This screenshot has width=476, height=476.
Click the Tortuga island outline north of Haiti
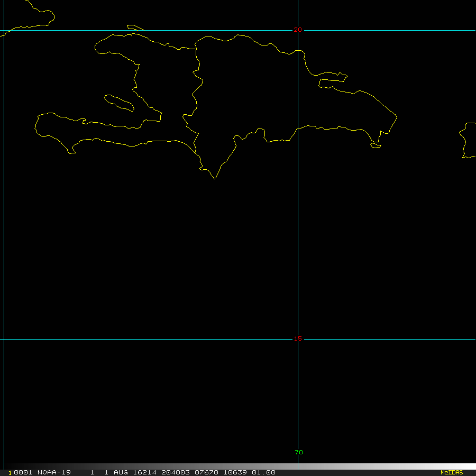point(135,28)
